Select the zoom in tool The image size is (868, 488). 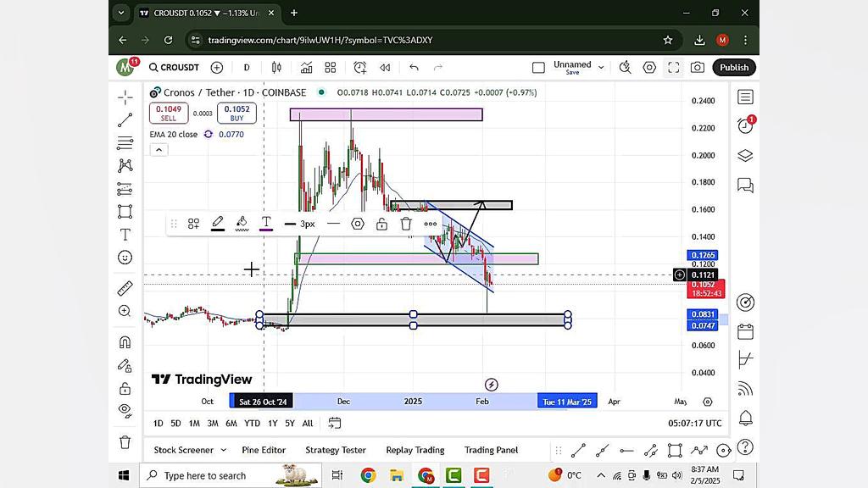click(x=125, y=311)
